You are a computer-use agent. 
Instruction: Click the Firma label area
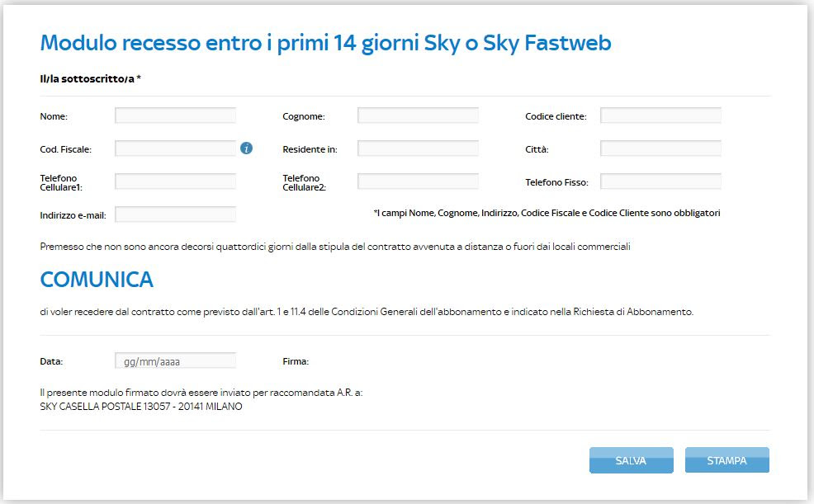point(293,360)
